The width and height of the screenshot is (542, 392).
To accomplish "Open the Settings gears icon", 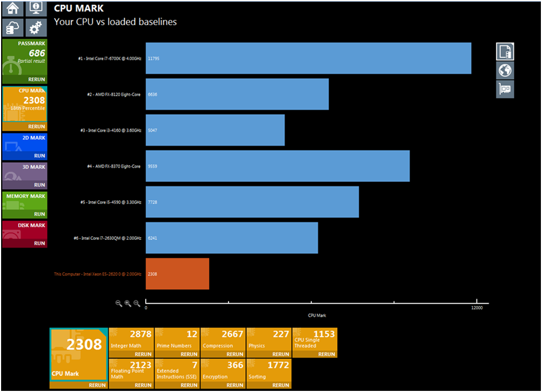I will (36, 28).
